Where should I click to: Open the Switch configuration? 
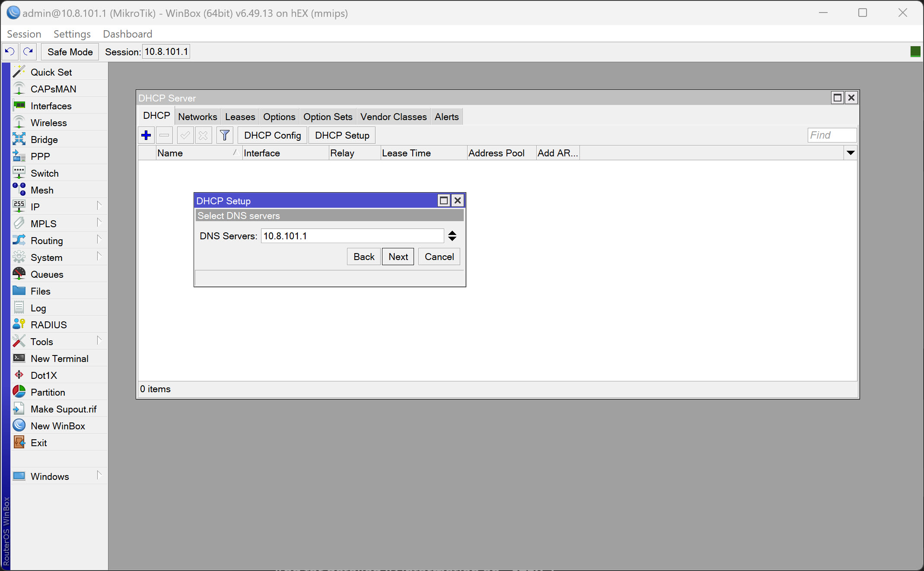45,173
